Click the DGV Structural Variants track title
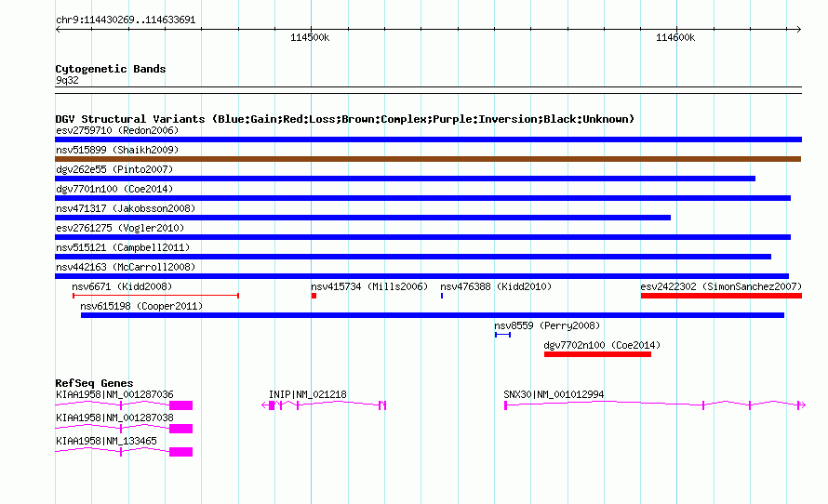This screenshot has width=828, height=504. click(x=345, y=119)
